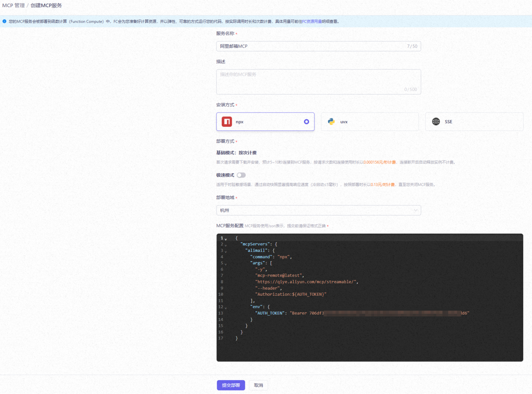Screen dimensions: 532x394
Task: Click the "AUTH_TOKEN" Bearer value line
Action: (362, 313)
